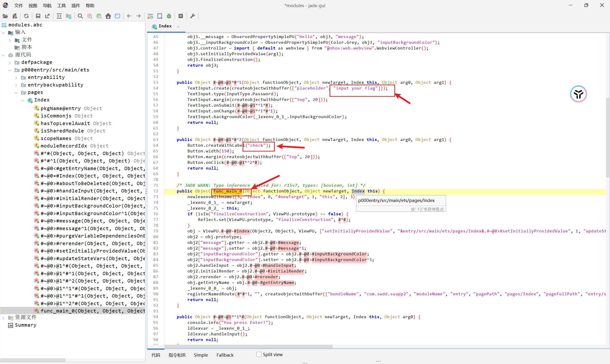
Task: Click the home start page icon
Action: pyautogui.click(x=108, y=16)
